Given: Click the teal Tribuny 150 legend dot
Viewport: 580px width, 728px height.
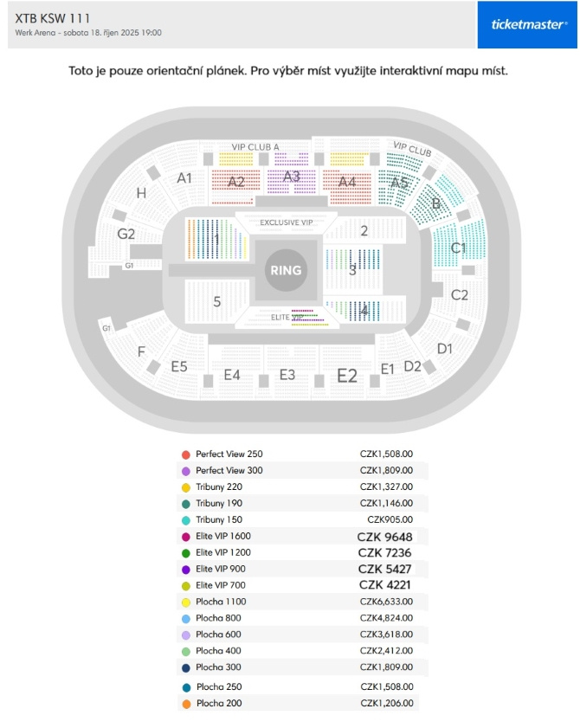Looking at the screenshot, I should point(186,520).
